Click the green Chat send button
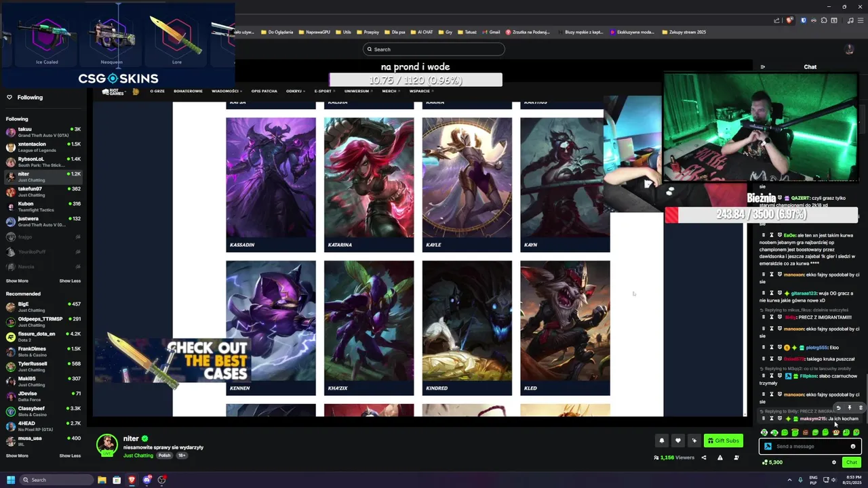Viewport: 868px width, 488px height. click(852, 462)
